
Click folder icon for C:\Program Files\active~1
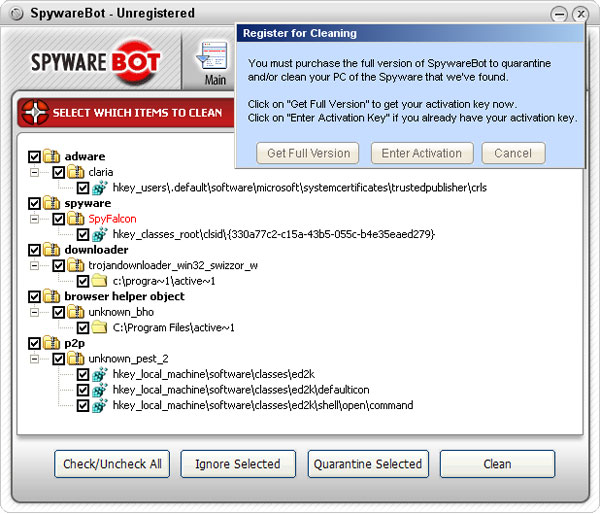[x=99, y=327]
